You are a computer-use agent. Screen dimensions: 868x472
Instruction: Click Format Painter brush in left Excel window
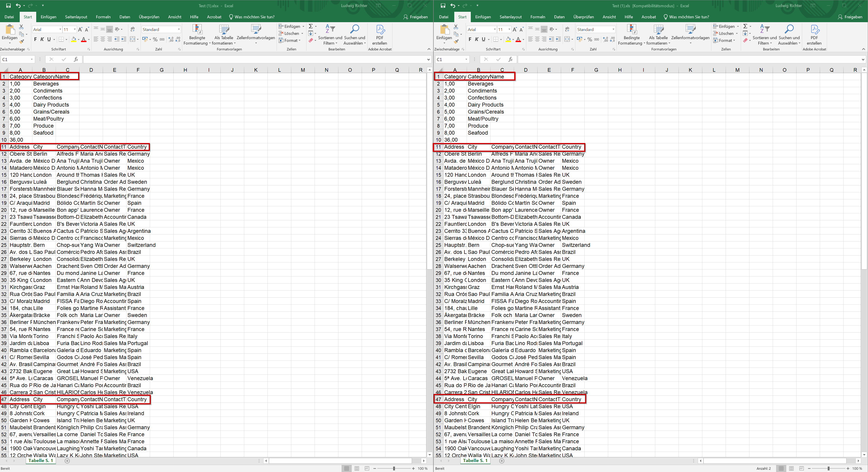tap(21, 41)
